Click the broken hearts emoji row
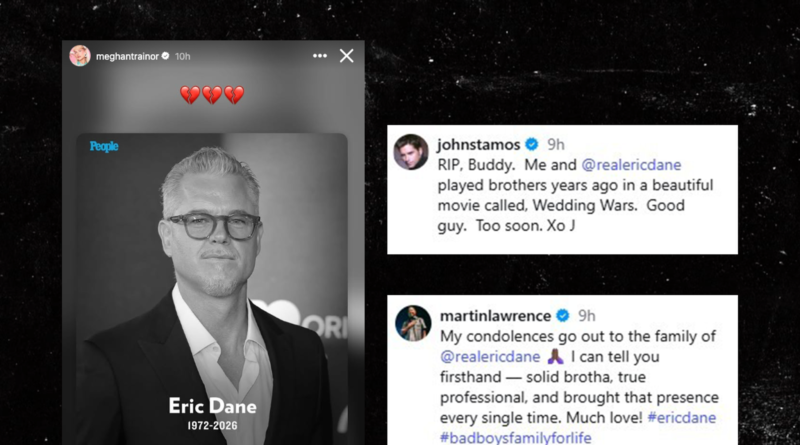 tap(212, 95)
